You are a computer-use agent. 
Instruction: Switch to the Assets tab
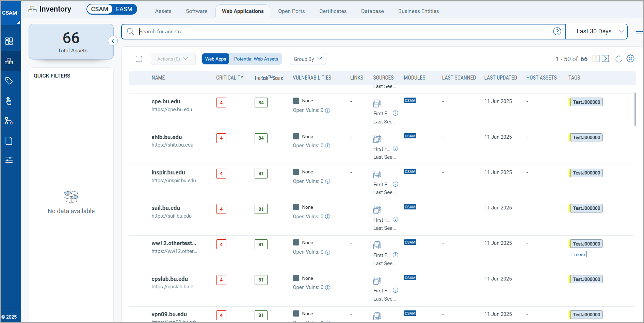click(x=163, y=11)
